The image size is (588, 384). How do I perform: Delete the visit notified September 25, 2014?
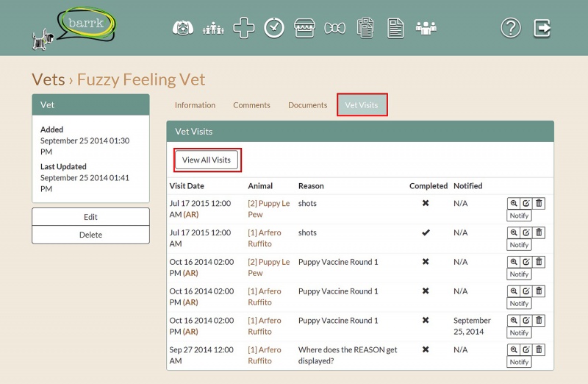539,321
